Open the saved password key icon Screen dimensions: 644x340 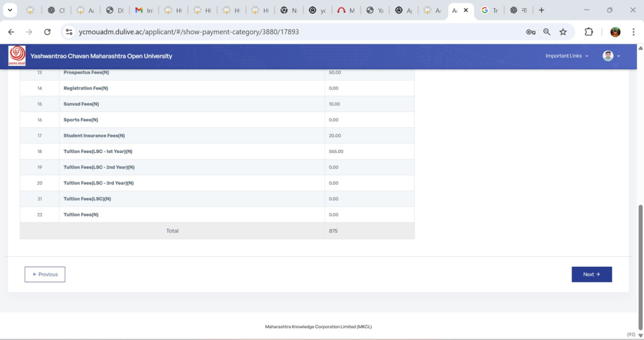(x=531, y=32)
